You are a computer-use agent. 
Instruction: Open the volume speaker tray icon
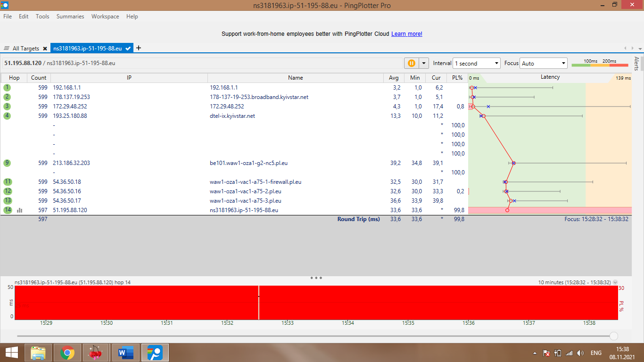click(580, 353)
